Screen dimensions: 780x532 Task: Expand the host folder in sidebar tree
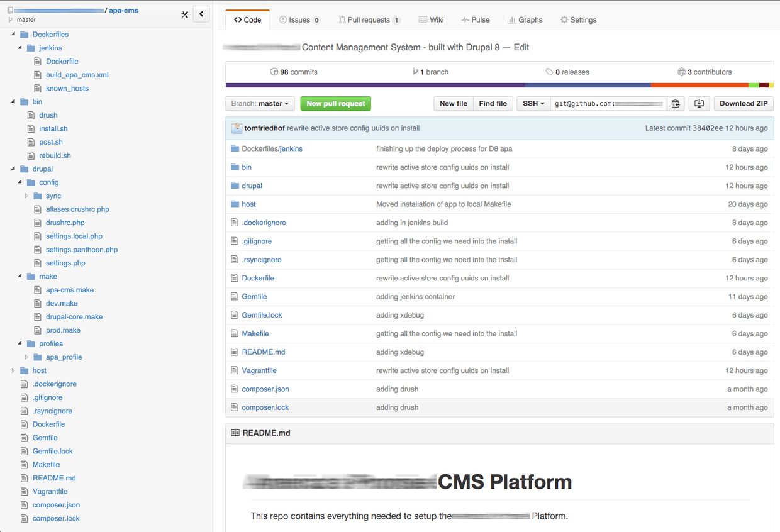[13, 371]
